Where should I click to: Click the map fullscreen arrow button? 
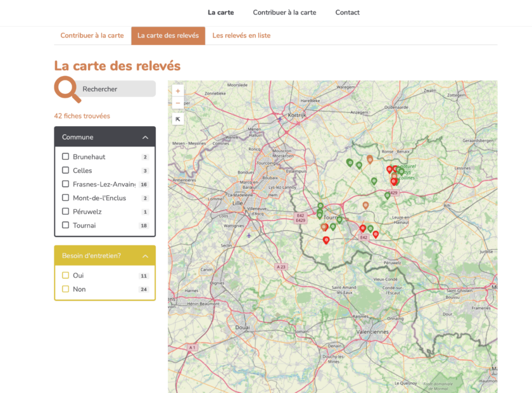178,119
